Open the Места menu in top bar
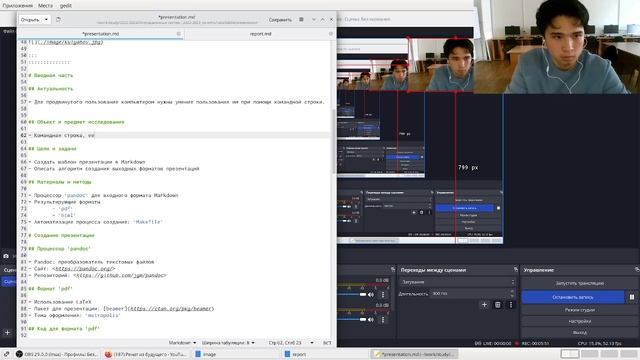Screen dimensions: 640x360 45,6
